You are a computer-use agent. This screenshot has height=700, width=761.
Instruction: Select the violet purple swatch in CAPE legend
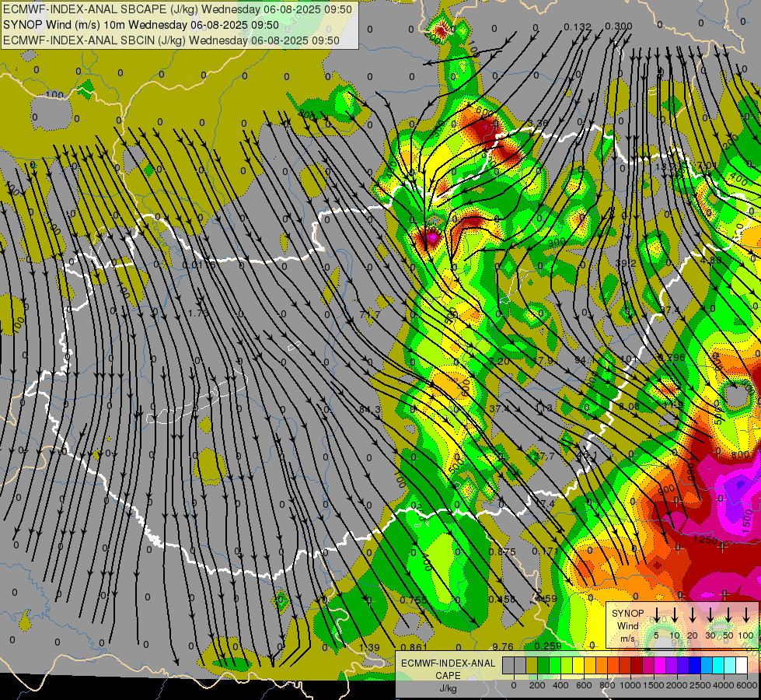coord(671,665)
